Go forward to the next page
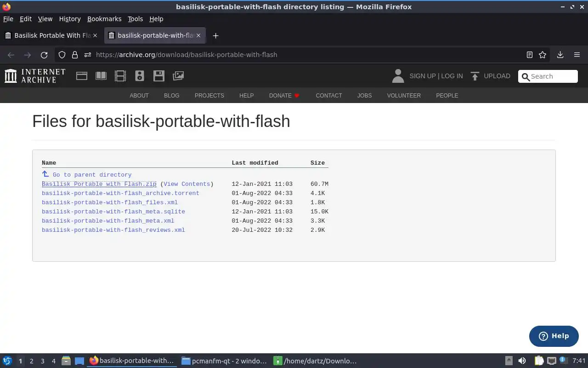 (28, 55)
